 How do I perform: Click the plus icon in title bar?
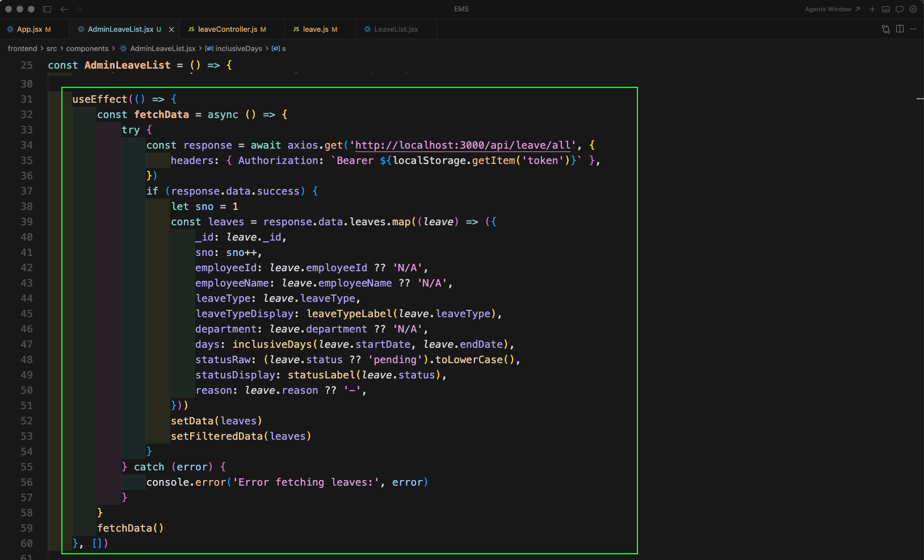point(872,9)
